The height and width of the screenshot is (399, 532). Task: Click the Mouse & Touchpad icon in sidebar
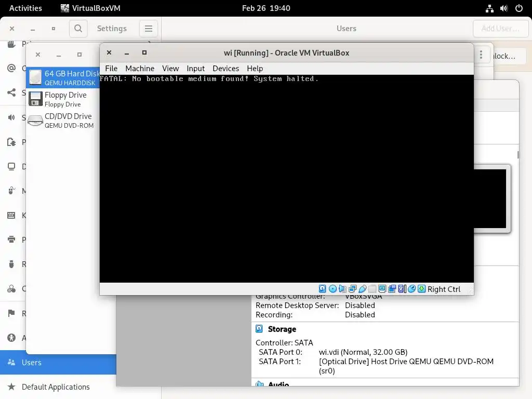(x=11, y=191)
